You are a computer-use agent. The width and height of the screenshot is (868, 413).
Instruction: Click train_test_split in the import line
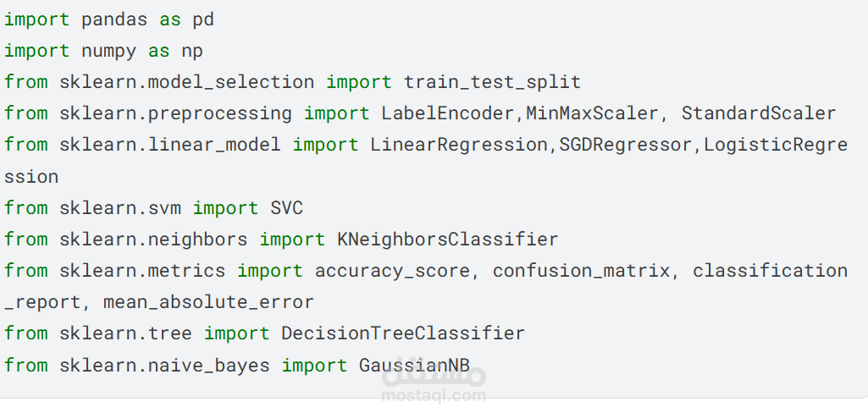point(492,82)
